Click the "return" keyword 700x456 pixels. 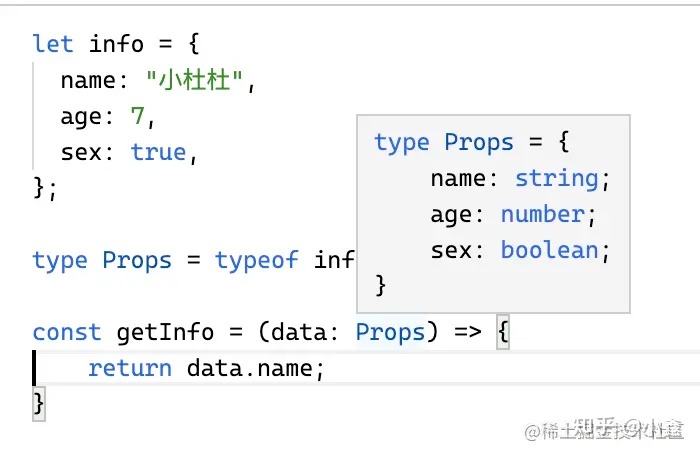(130, 368)
